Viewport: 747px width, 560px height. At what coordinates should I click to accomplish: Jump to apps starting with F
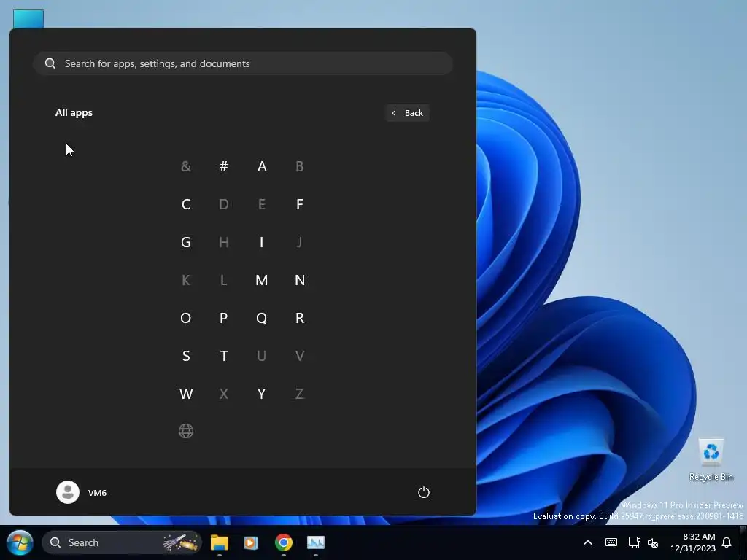[x=300, y=204]
